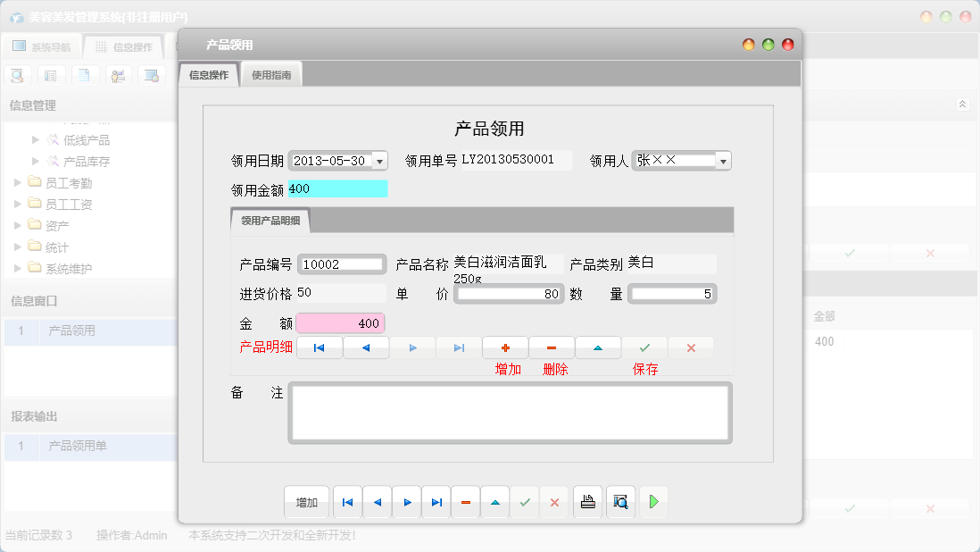This screenshot has height=552, width=980.
Task: Jump to last record on bottom toolbar
Action: pyautogui.click(x=436, y=501)
